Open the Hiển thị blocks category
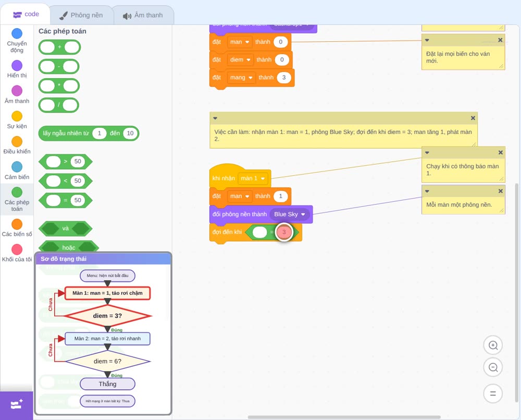The height and width of the screenshot is (420, 521). point(17,69)
